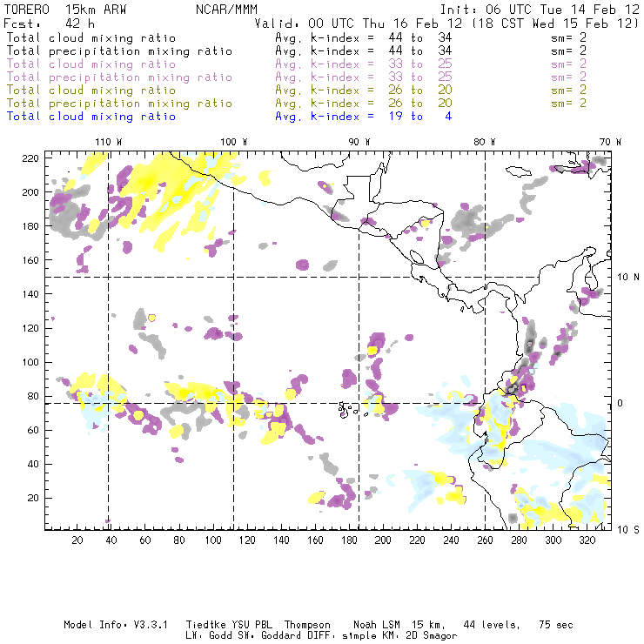This screenshot has width=644, height=644.
Task: Select the olive Total cloud mixing ratio legend
Action: coord(91,91)
